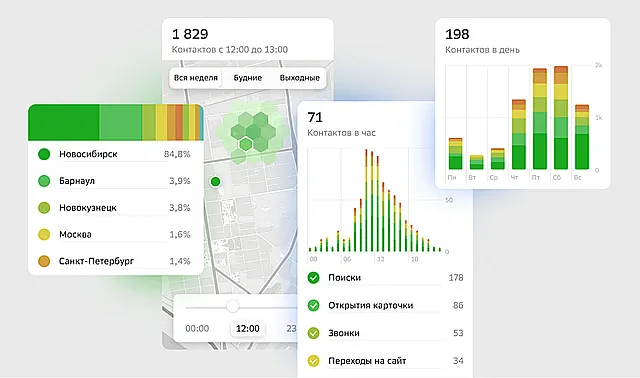Click the time slider handle on the map

coord(233,306)
